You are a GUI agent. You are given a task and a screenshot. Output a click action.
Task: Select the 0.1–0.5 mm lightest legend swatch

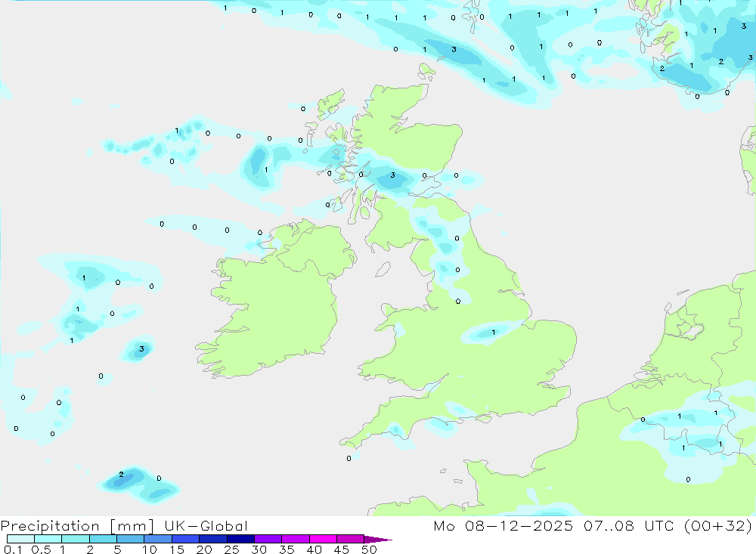click(20, 539)
